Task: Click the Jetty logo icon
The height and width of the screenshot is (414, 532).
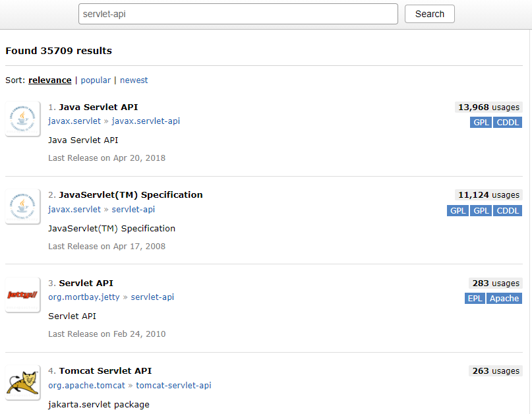Action: coord(22,295)
